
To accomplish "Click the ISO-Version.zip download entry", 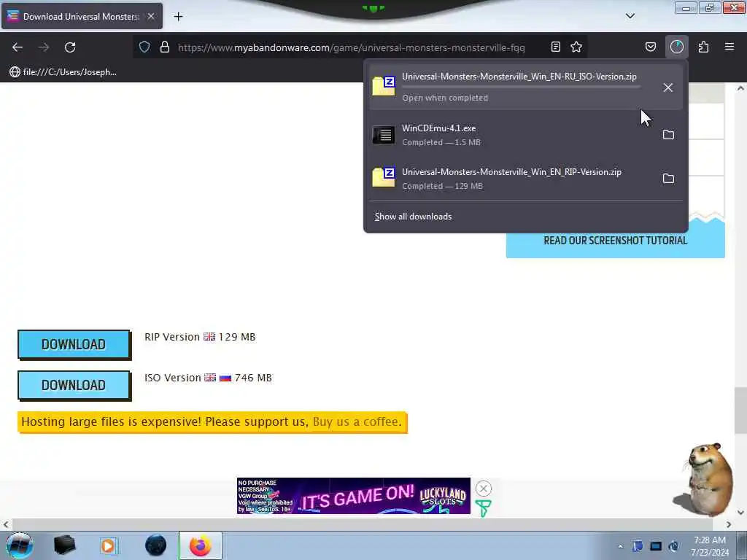I will pyautogui.click(x=525, y=87).
